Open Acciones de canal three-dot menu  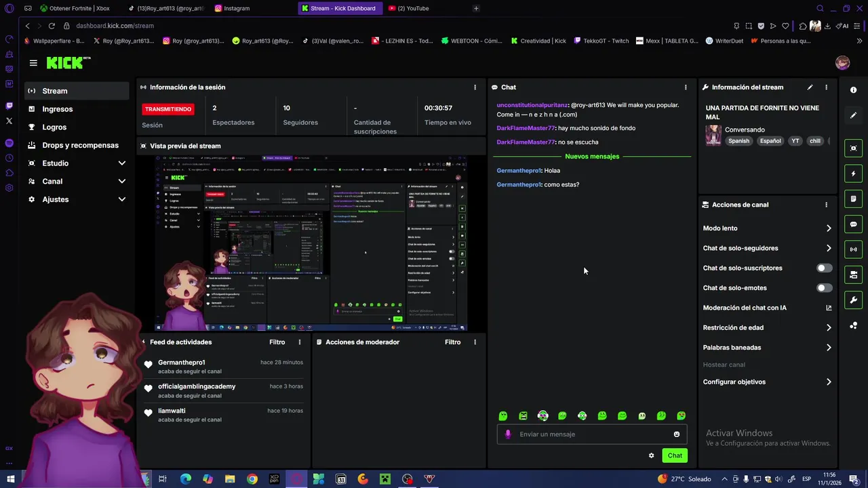click(x=826, y=205)
